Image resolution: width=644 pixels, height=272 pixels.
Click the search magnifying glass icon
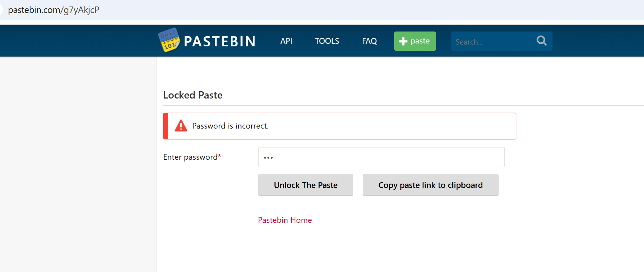[541, 41]
